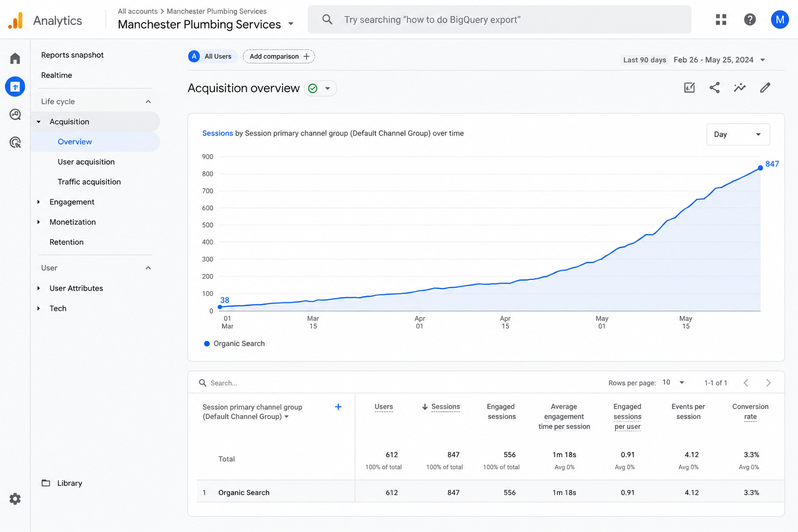Click the plus icon to add dimension
Screen dimensions: 798x532
pos(338,407)
